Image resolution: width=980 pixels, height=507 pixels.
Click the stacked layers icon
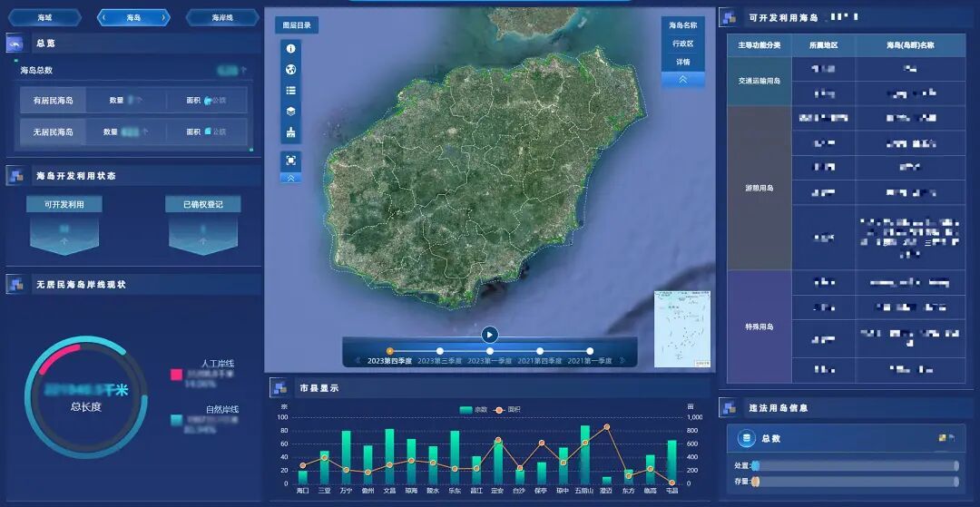[x=291, y=112]
